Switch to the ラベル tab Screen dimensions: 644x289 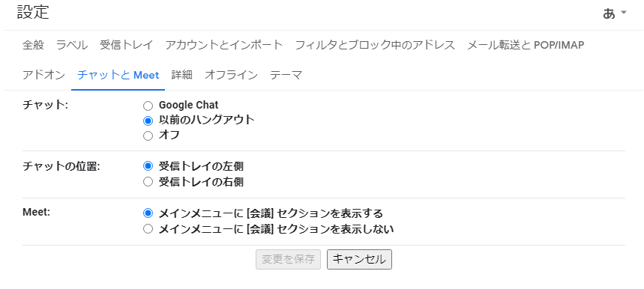[72, 45]
